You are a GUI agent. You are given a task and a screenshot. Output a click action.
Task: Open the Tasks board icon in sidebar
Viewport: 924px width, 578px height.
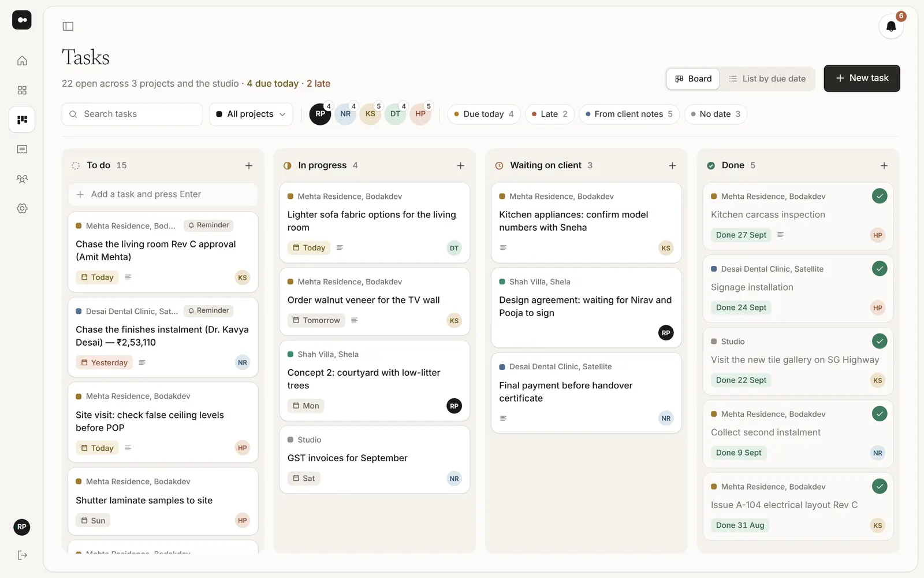(x=22, y=120)
